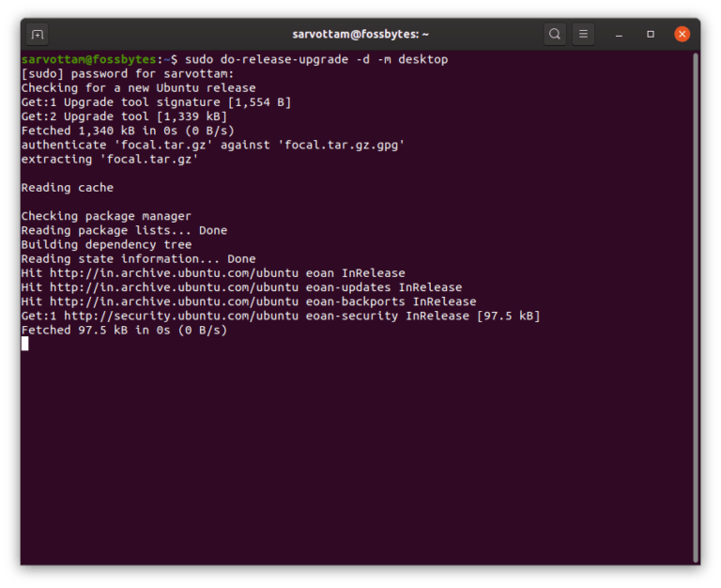The width and height of the screenshot is (721, 588).
Task: Click the terminal vertical scrollbar
Action: [697, 307]
